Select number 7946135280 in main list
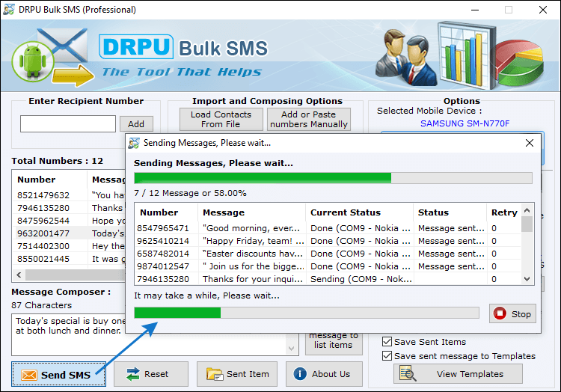Screen dimensions: 561x392 (x=43, y=208)
